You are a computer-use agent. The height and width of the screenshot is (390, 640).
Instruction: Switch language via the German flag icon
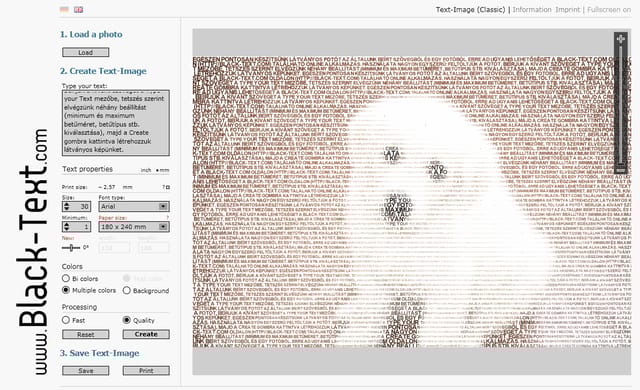pyautogui.click(x=64, y=9)
